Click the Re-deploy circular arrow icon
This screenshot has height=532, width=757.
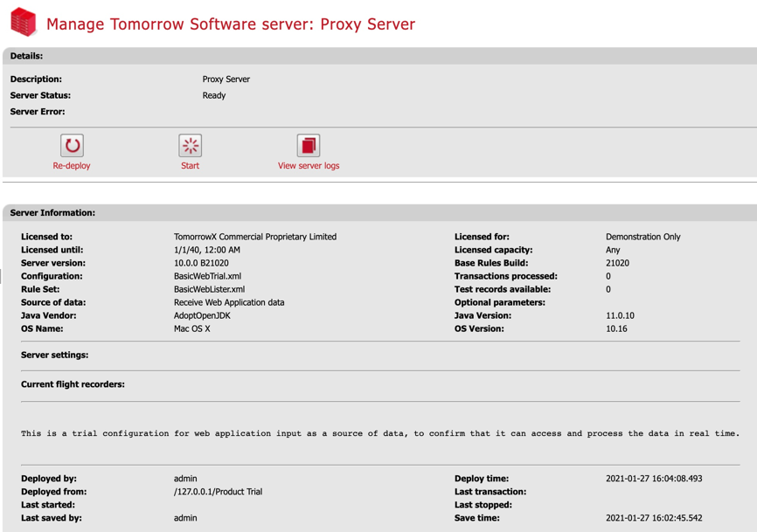[x=72, y=146]
